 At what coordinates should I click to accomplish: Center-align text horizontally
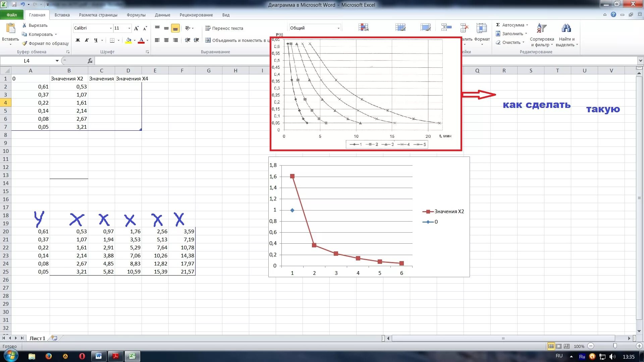tap(166, 40)
